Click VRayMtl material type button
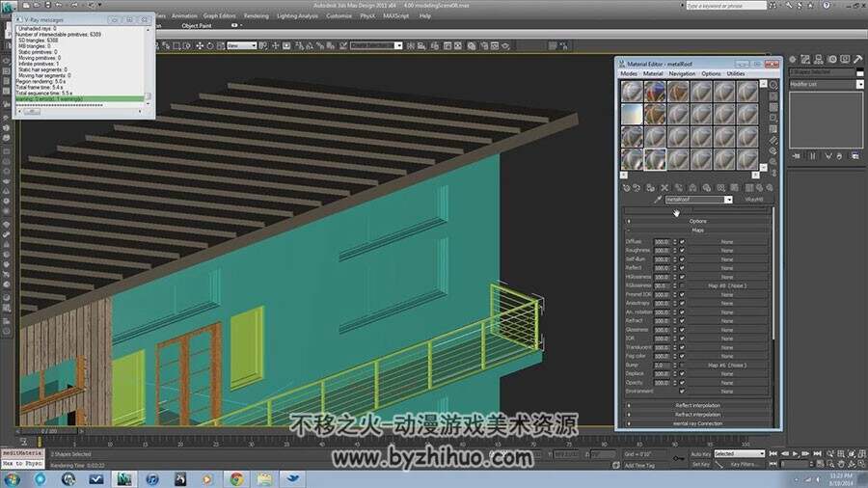 [x=754, y=200]
